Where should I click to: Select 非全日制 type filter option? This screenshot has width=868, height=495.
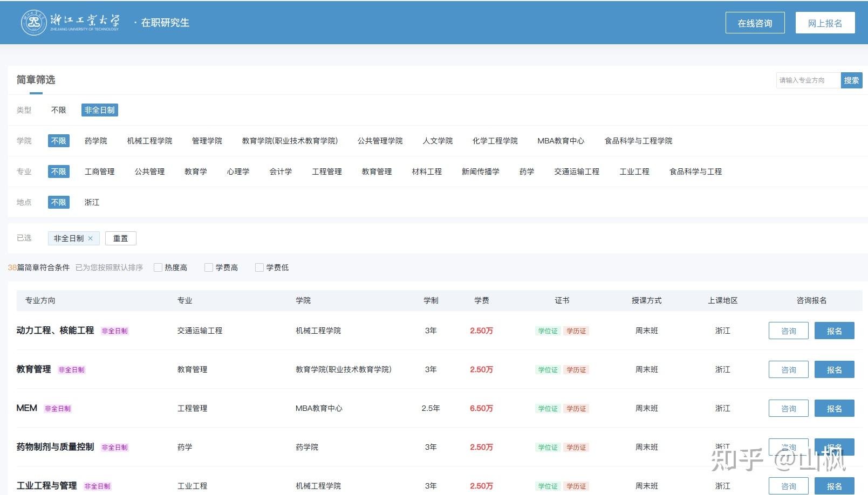pos(100,110)
